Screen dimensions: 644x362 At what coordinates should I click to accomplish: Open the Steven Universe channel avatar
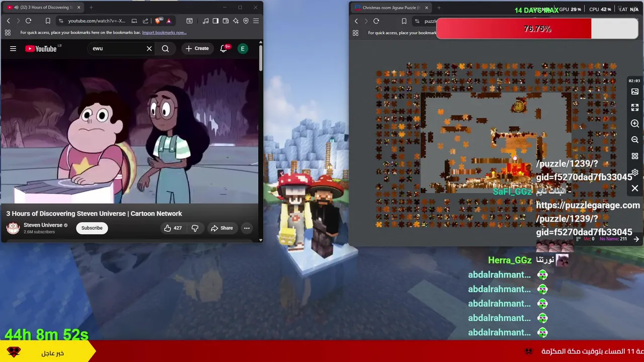(13, 228)
